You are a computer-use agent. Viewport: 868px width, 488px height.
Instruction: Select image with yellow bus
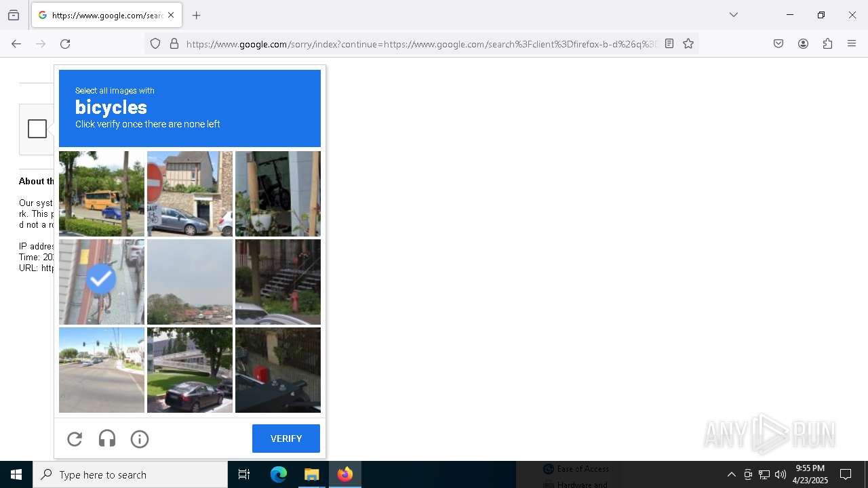coord(102,194)
